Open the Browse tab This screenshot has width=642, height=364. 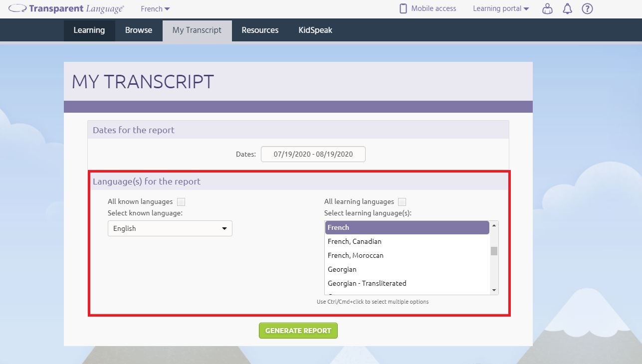[x=138, y=30]
